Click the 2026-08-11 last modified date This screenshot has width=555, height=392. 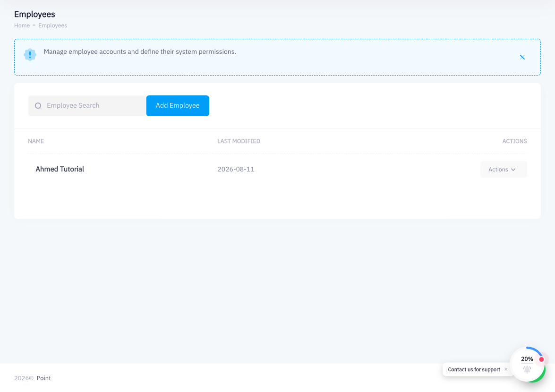tap(236, 169)
